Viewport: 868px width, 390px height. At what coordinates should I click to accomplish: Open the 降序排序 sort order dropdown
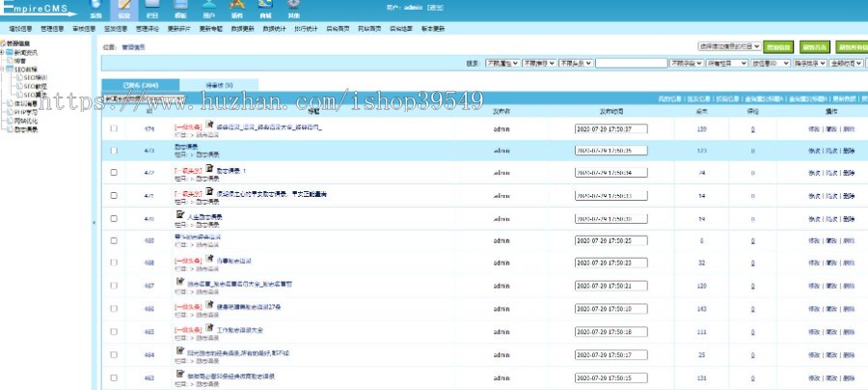(810, 63)
